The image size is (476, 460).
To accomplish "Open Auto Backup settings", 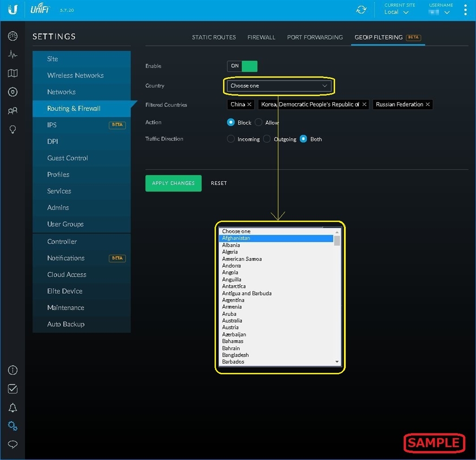I will [x=81, y=324].
